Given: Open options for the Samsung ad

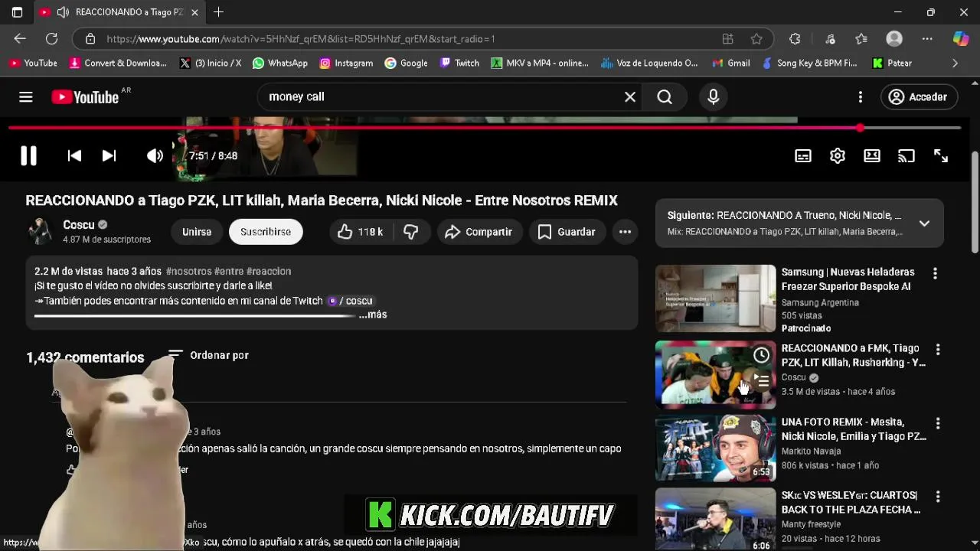Looking at the screenshot, I should pos(935,273).
